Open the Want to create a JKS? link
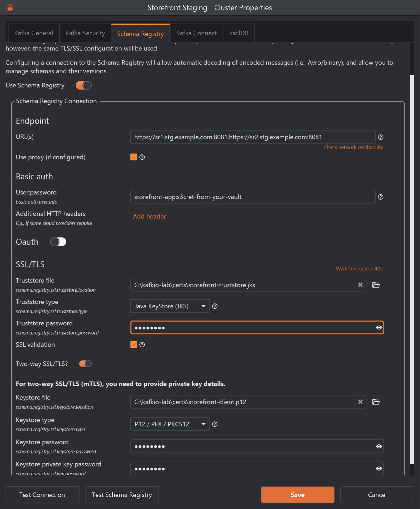The height and width of the screenshot is (509, 420). click(360, 269)
